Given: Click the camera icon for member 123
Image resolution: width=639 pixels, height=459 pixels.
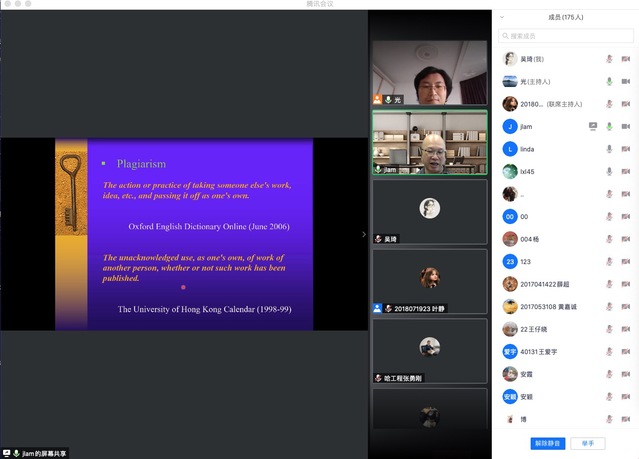Looking at the screenshot, I should [x=625, y=262].
